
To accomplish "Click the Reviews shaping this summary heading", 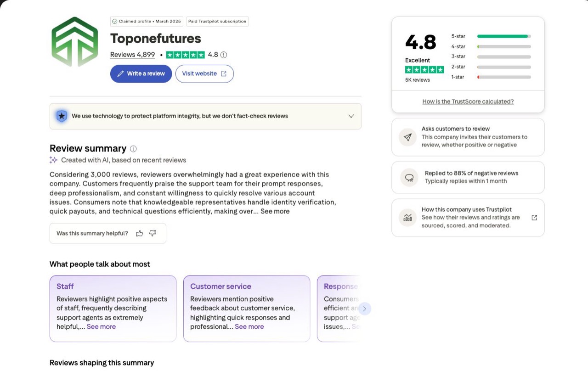I will tap(102, 363).
